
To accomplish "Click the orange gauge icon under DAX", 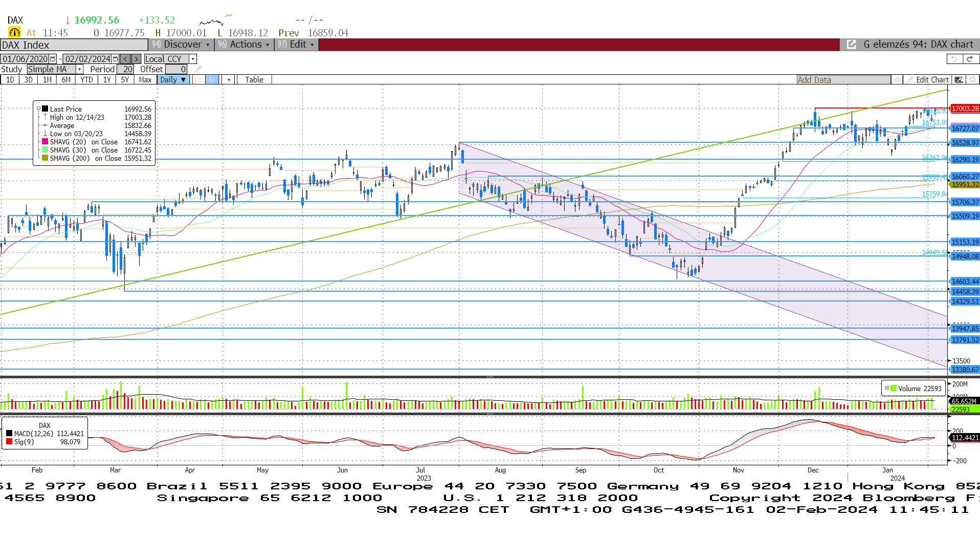I will [14, 33].
